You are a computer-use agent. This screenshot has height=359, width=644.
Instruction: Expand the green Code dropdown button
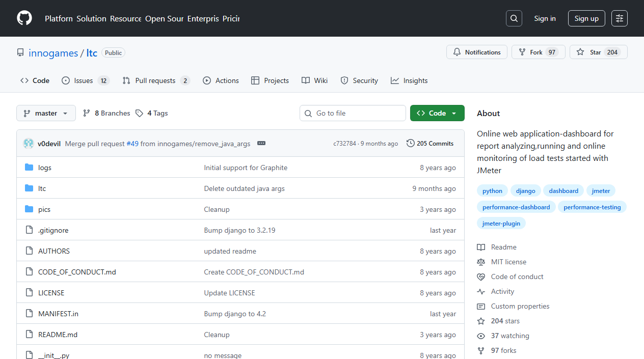tap(437, 113)
